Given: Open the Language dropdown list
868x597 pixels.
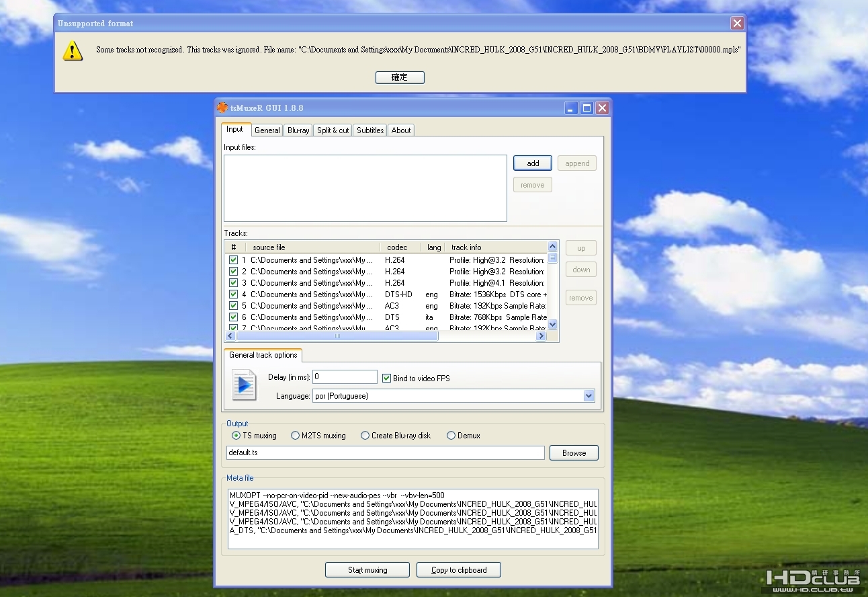Looking at the screenshot, I should [589, 396].
